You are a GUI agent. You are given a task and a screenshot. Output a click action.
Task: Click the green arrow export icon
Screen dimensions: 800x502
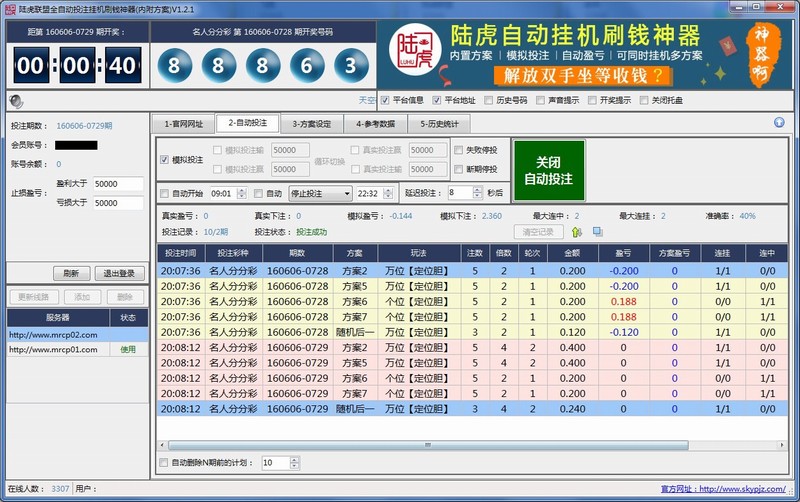(577, 232)
